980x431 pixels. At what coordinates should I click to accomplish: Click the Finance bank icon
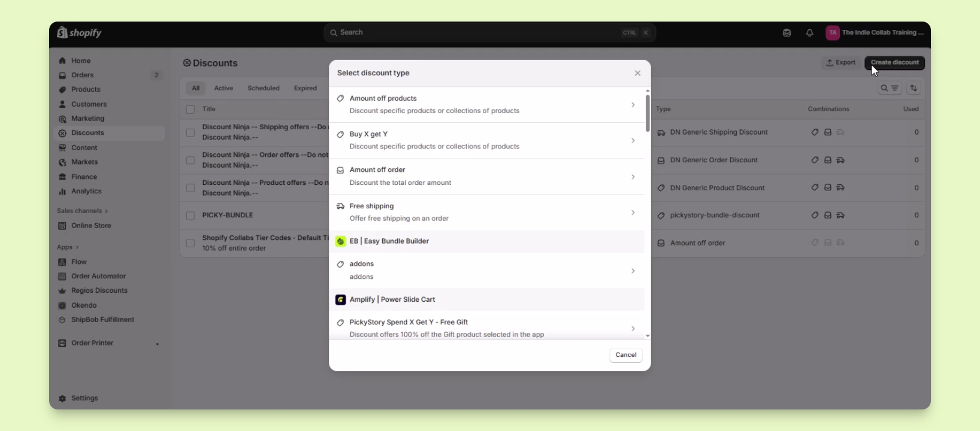pos(62,177)
